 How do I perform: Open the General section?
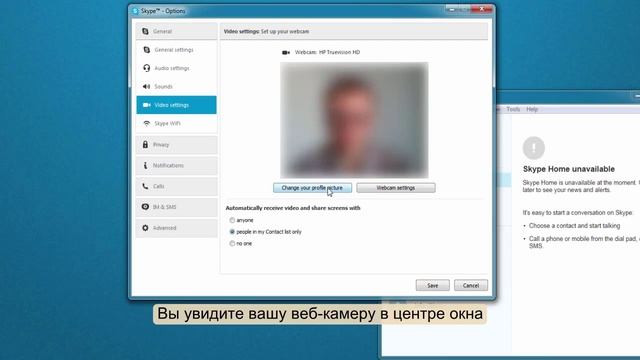tap(176, 31)
